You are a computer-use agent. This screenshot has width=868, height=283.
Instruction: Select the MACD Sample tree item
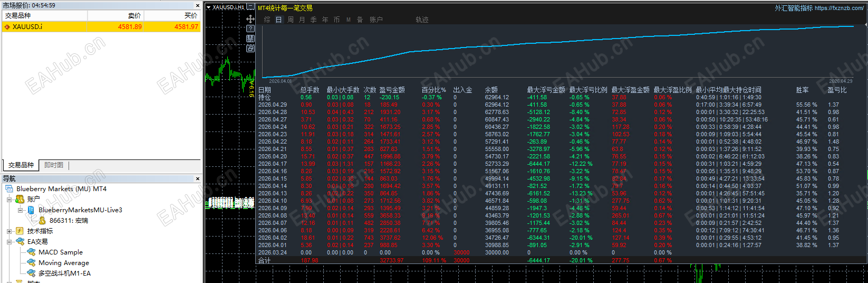coord(61,252)
